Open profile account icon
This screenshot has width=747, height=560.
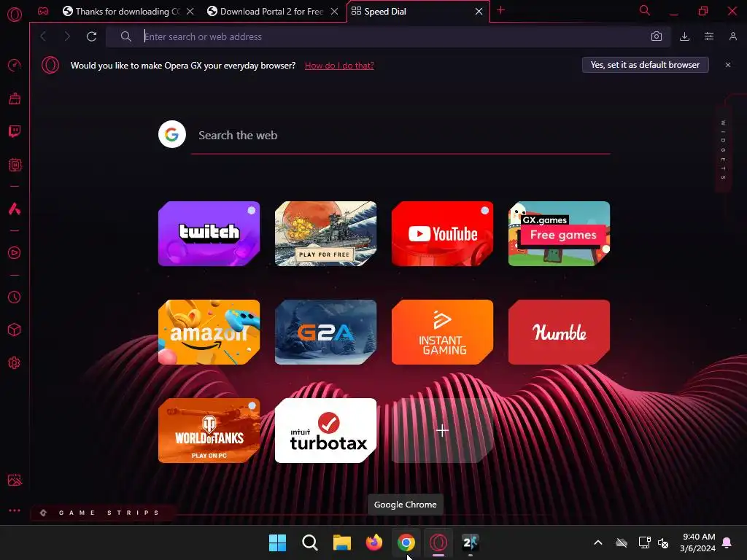click(733, 36)
